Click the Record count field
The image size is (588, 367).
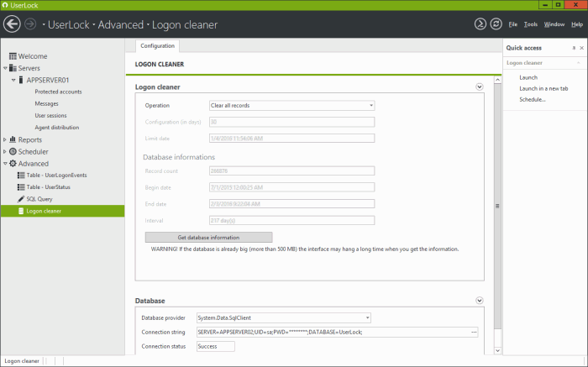(x=291, y=171)
